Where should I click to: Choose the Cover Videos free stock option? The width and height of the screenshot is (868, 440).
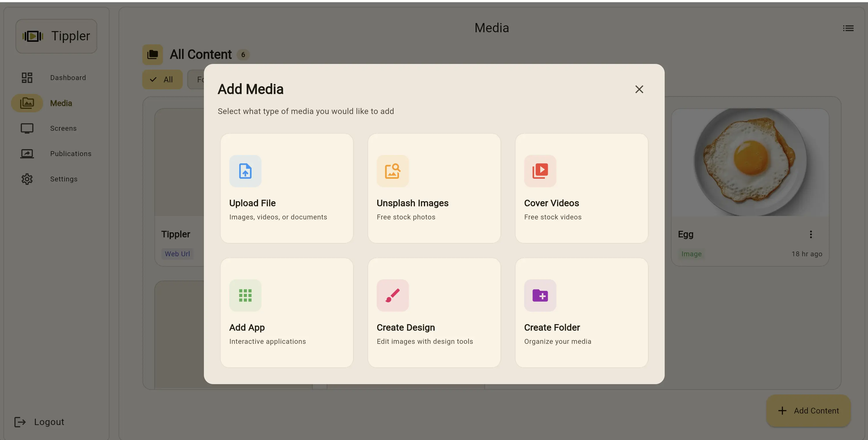(581, 188)
